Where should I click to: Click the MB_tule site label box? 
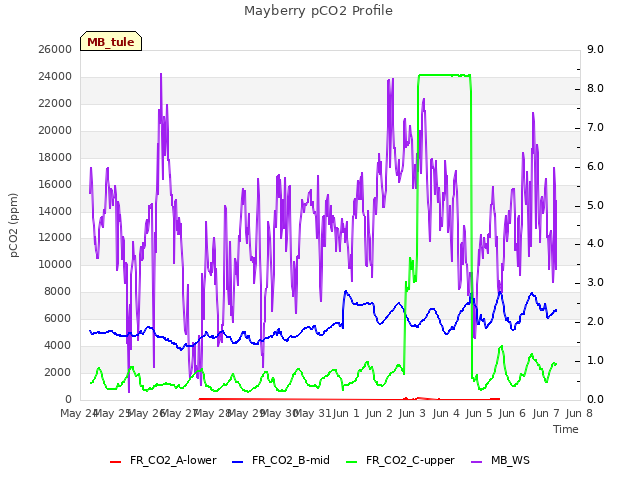[111, 41]
